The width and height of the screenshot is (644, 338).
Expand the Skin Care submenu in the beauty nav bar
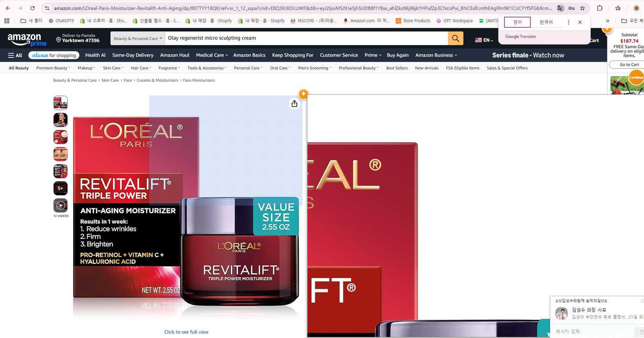coord(113,68)
